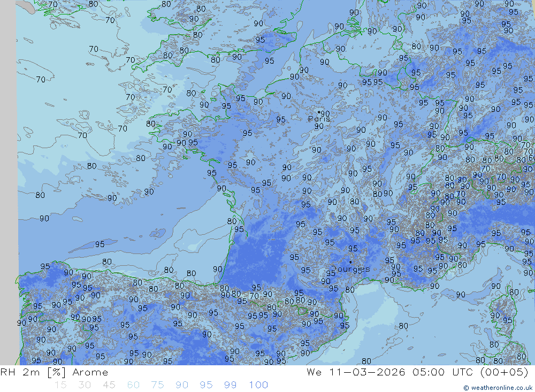Open the weatheronline.co.uk link

pyautogui.click(x=498, y=388)
